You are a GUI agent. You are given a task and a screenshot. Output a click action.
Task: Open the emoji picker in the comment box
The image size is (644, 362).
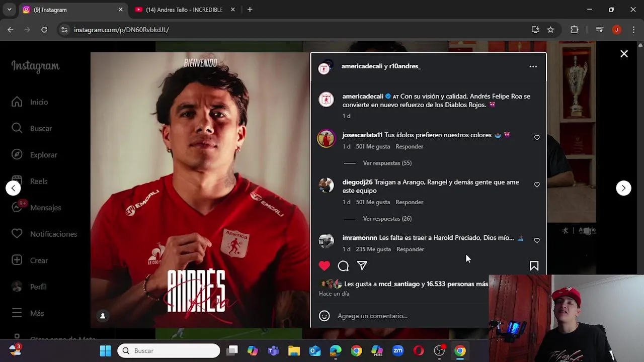click(325, 316)
